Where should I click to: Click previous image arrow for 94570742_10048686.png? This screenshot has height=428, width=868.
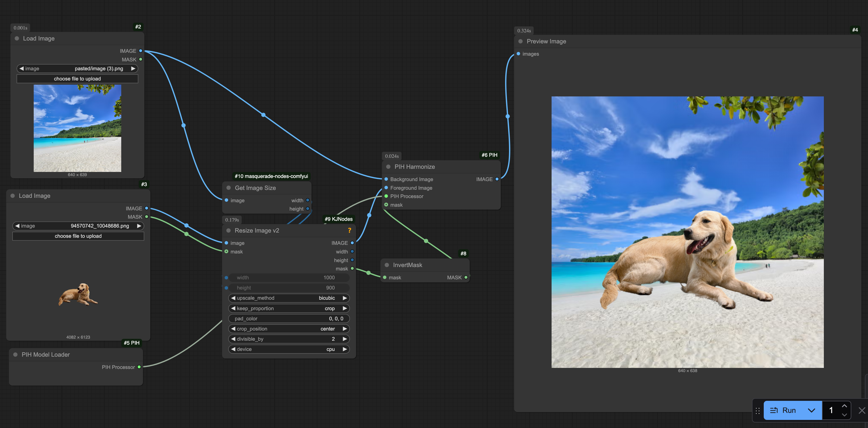point(17,226)
